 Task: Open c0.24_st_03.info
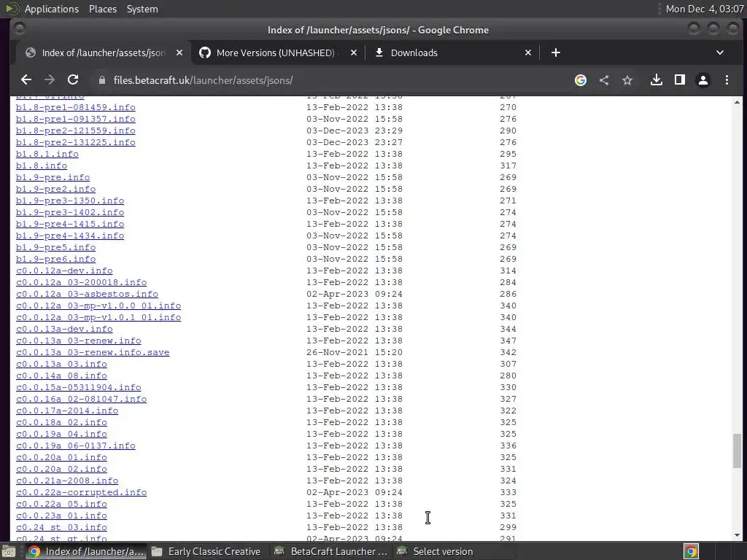(x=61, y=527)
